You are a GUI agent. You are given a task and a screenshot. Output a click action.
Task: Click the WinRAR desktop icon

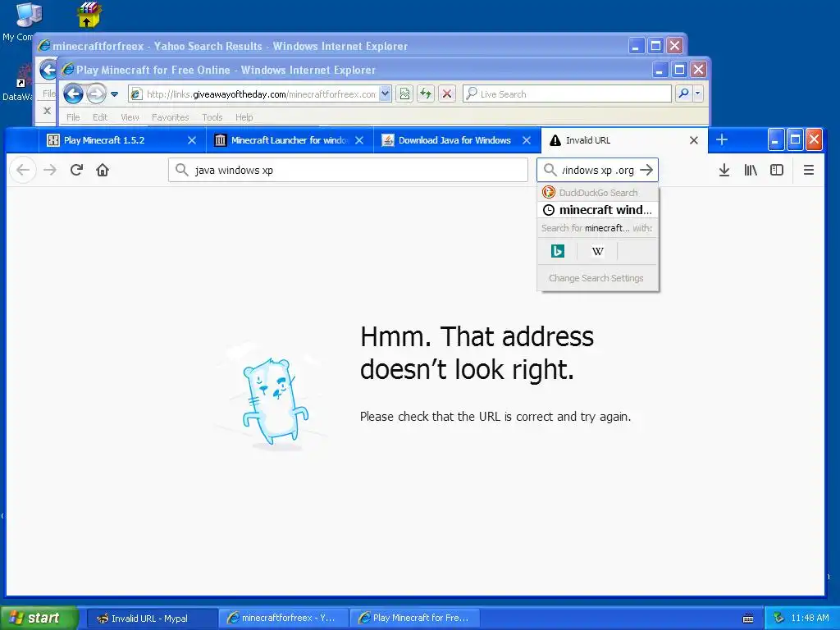pyautogui.click(x=89, y=15)
